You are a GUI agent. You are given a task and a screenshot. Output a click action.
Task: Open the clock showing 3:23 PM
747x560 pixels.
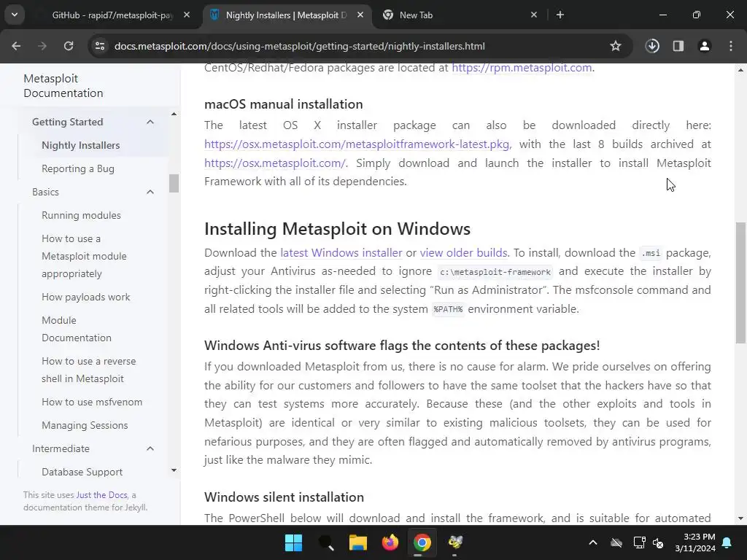click(x=694, y=542)
